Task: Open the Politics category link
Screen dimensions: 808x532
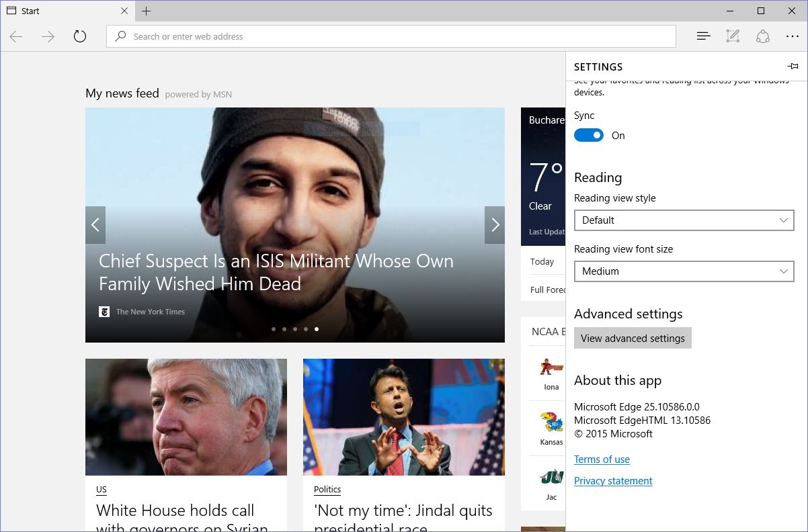Action: coord(327,490)
